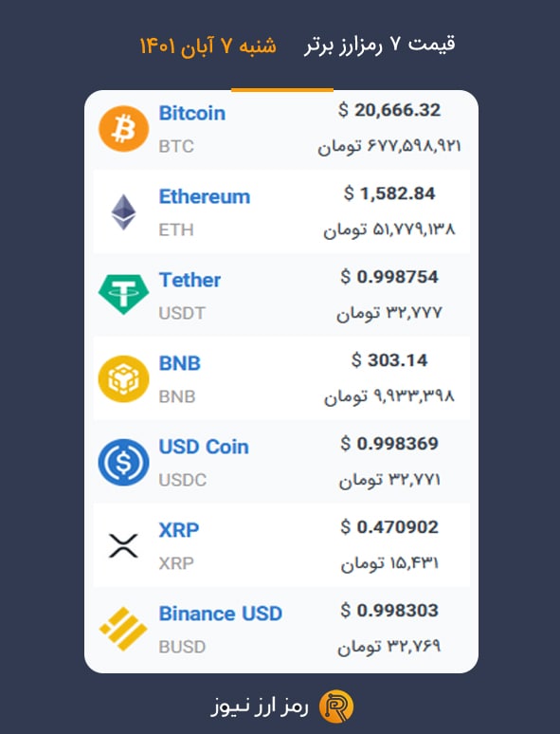Click the orange date heading شنبه ۷ آبان ۱۴۰۱

208,46
